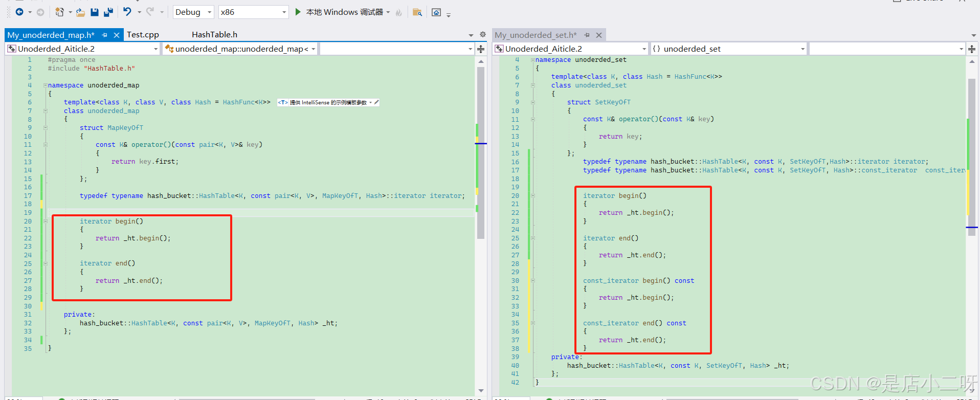Collapse struct MapKeyOfT outlining region
This screenshot has width=980, height=400.
click(45, 128)
